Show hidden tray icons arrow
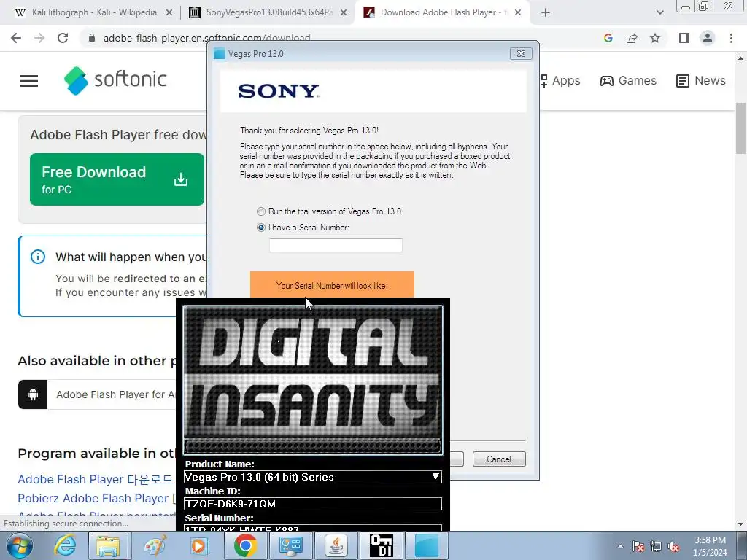This screenshot has width=747, height=560. pyautogui.click(x=620, y=546)
